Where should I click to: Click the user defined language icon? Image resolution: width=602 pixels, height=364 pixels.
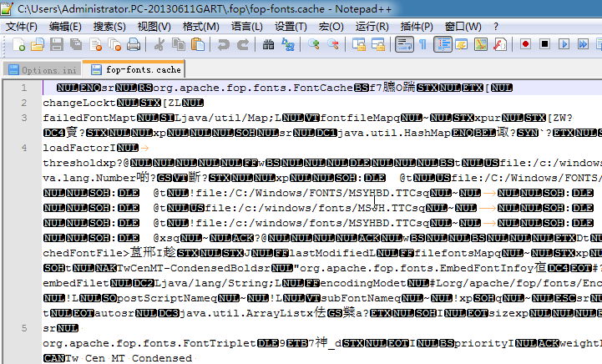point(462,44)
